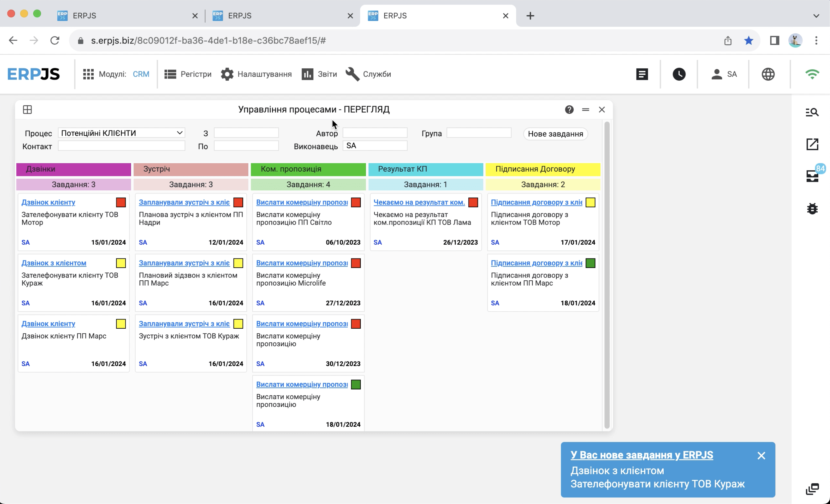Click yellow status square on ТОВ Мотор contract card
The height and width of the screenshot is (504, 830).
591,202
